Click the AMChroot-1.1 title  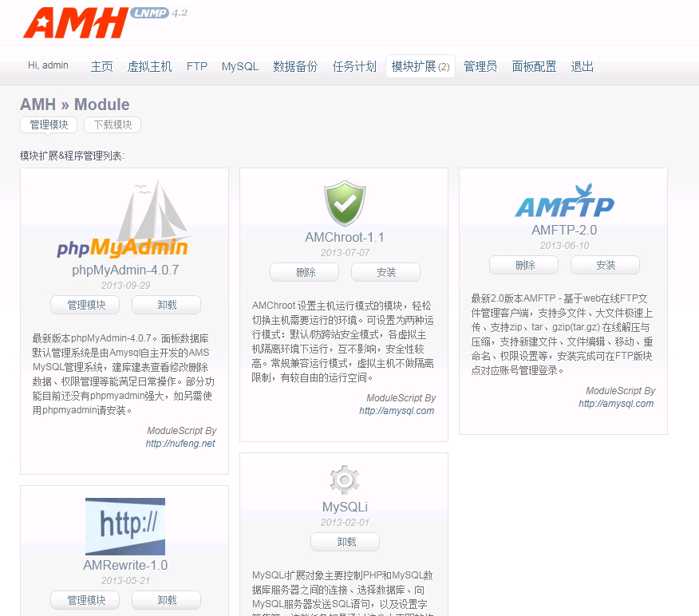[345, 237]
